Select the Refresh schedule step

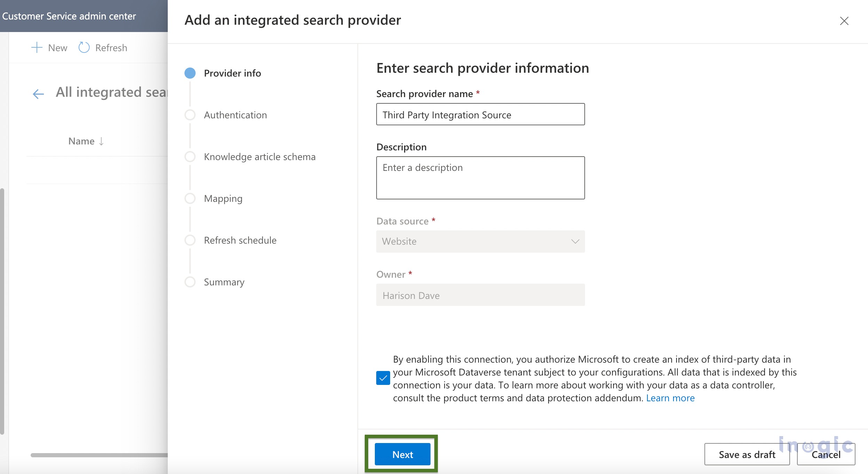[x=240, y=240]
